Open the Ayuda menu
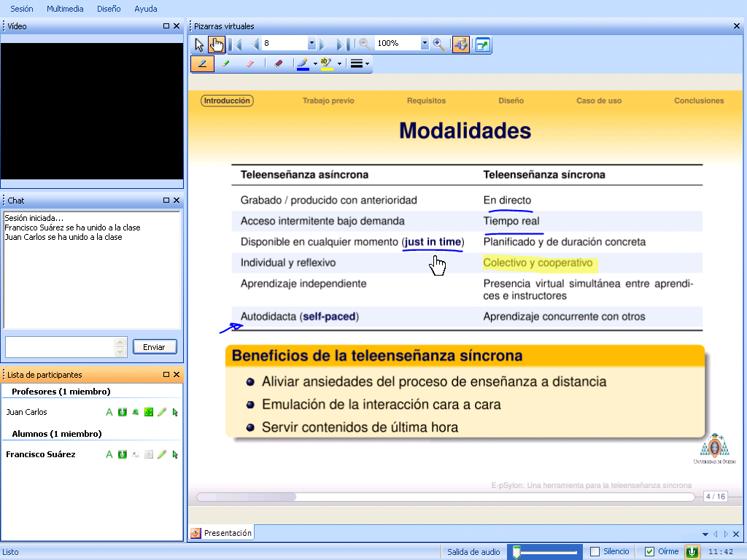The width and height of the screenshot is (747, 560). (146, 9)
